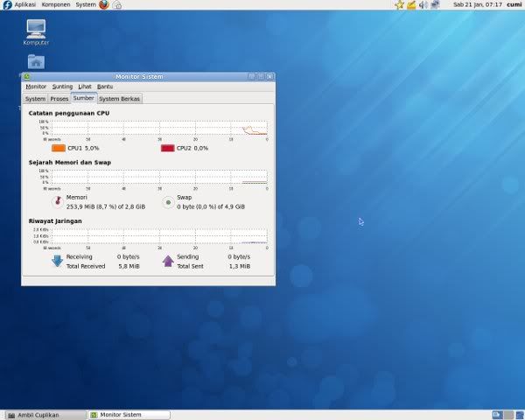The image size is (525, 420).
Task: Click the CPU1 5,0% label
Action: (83, 148)
